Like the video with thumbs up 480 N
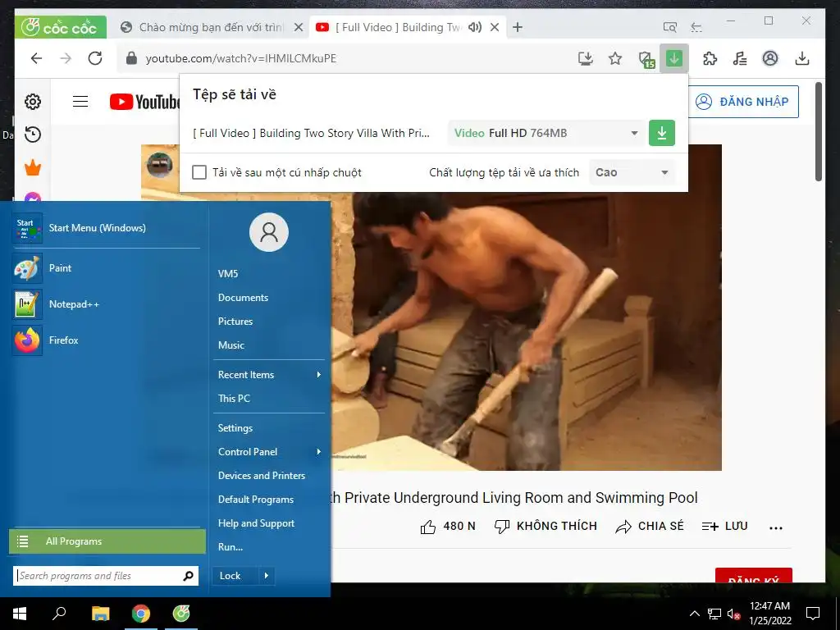 [x=448, y=526]
